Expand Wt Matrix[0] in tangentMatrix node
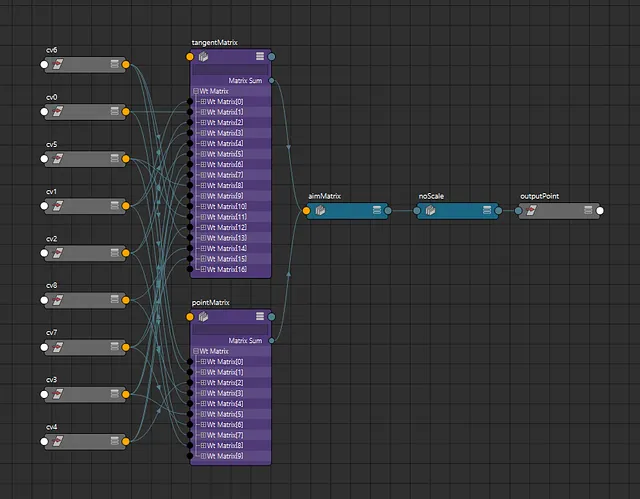 point(203,101)
